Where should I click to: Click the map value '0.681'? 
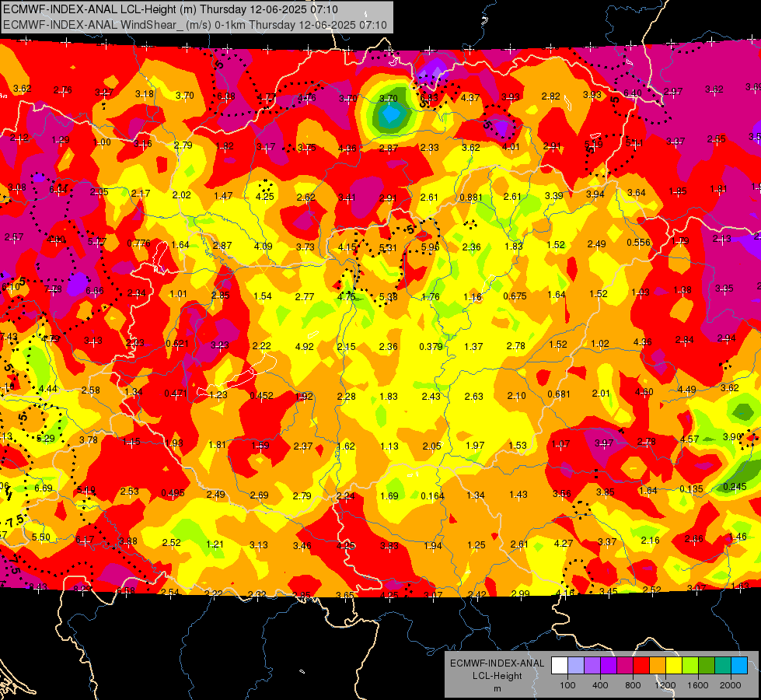point(559,394)
